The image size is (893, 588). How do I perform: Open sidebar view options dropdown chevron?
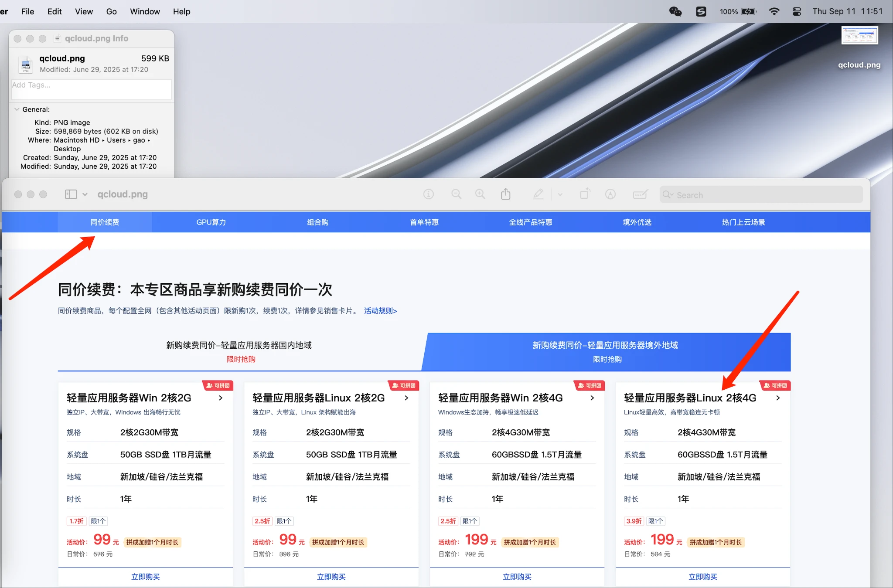tap(85, 194)
